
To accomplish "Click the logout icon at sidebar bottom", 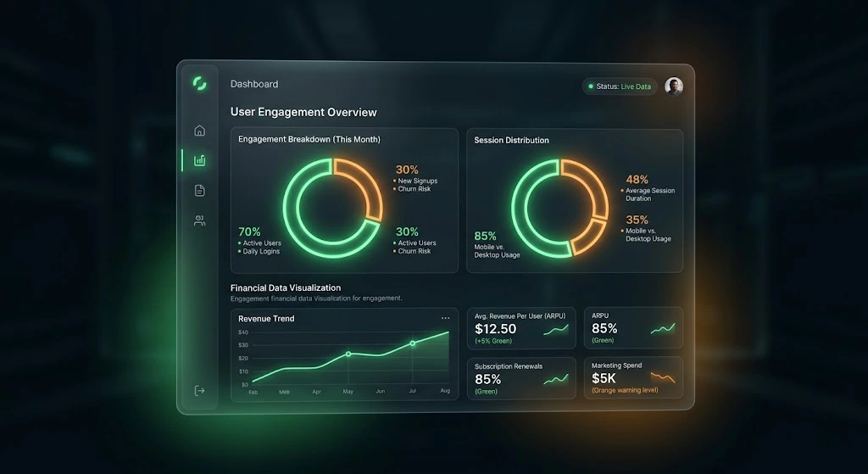I will coord(199,390).
